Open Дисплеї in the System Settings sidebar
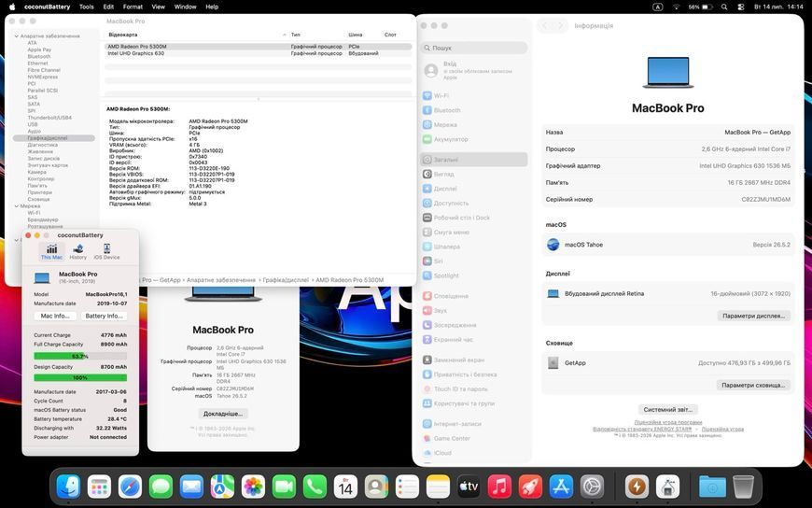This screenshot has height=508, width=812. click(x=474, y=189)
